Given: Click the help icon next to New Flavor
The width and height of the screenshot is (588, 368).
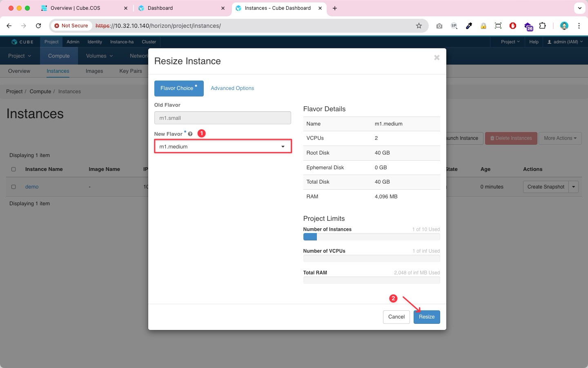Looking at the screenshot, I should [190, 134].
